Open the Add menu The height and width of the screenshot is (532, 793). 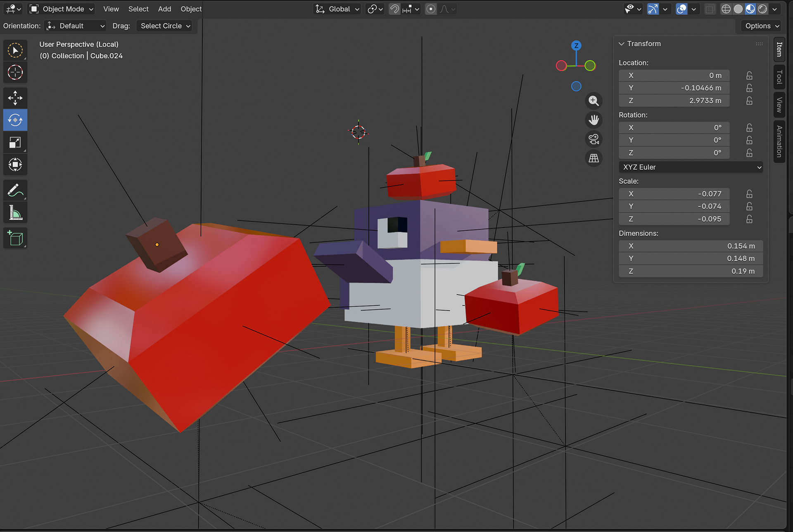(164, 9)
